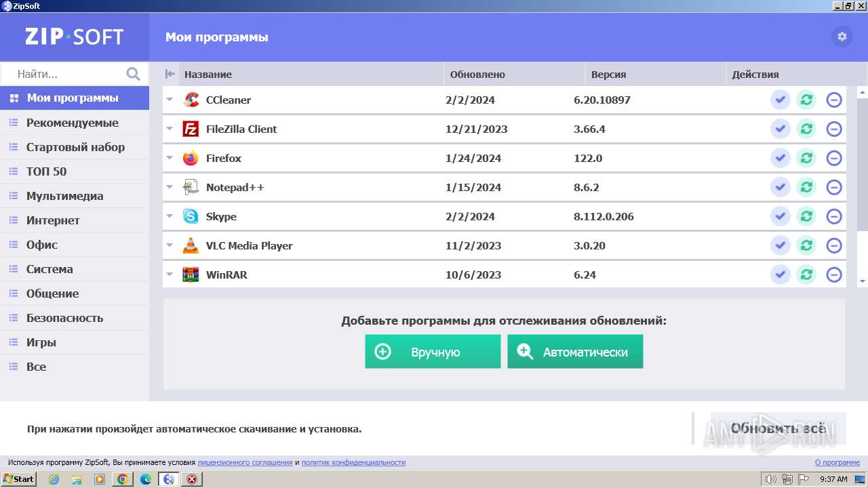
Task: Remove FileZilla Client with minus icon
Action: 834,129
